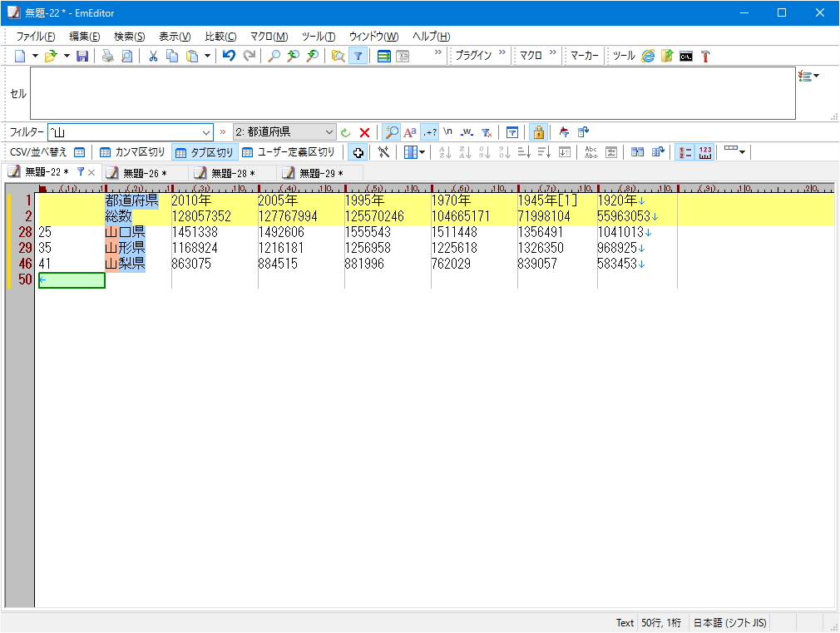Open Print Preview icon
Screen dimensions: 840x633
[x=127, y=56]
